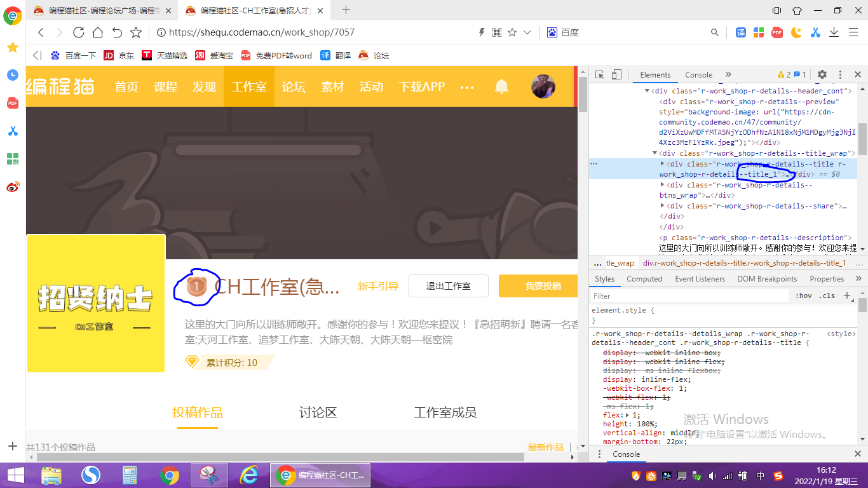Expand the btns_wrap div node

663,185
